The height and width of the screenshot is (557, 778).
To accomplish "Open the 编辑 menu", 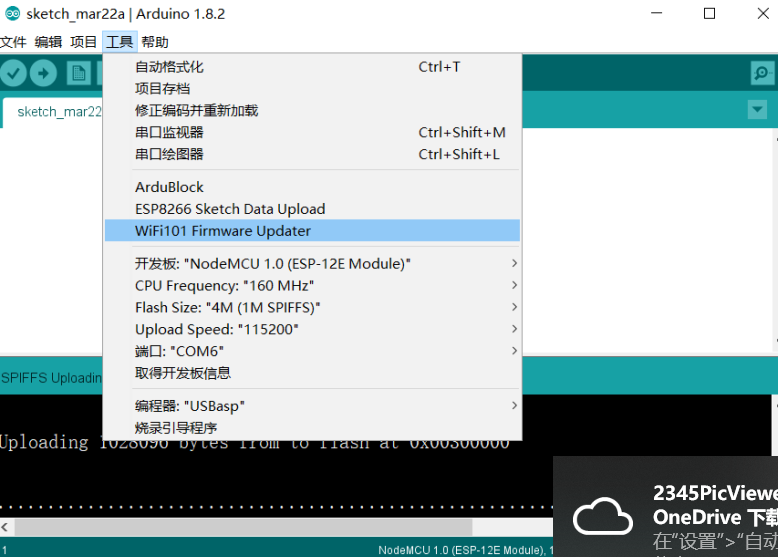I will [48, 42].
